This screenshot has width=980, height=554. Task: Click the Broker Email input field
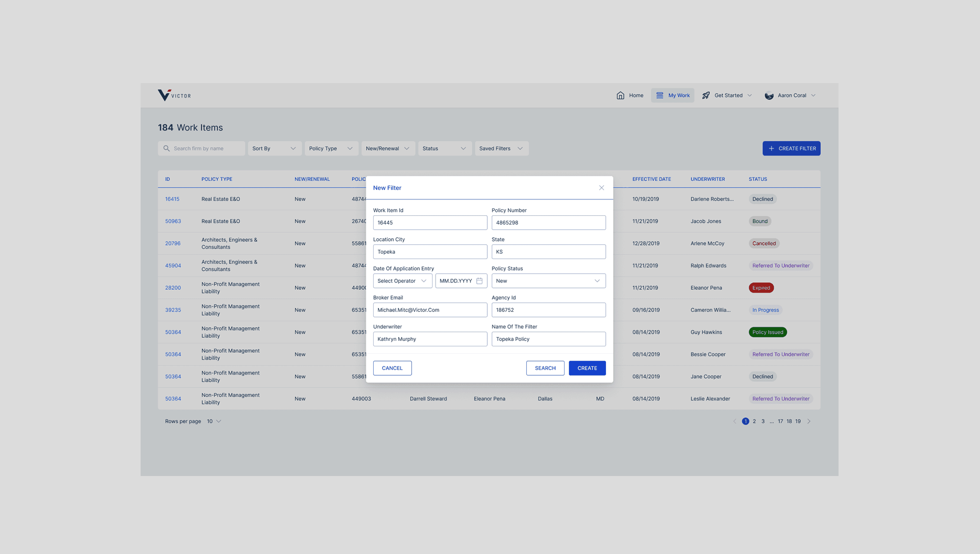tap(429, 310)
